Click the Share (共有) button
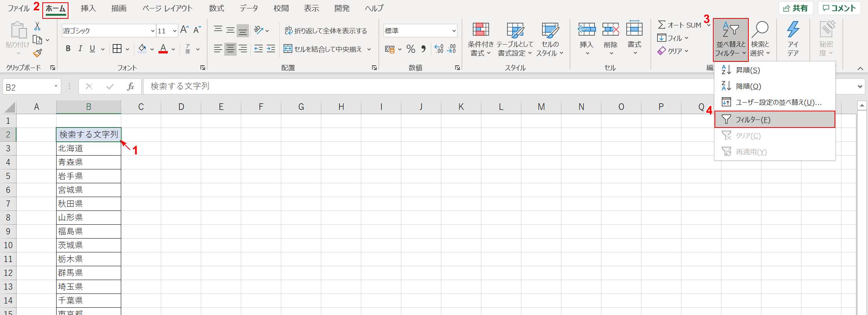Viewport: 868px width, 315px height. click(795, 8)
